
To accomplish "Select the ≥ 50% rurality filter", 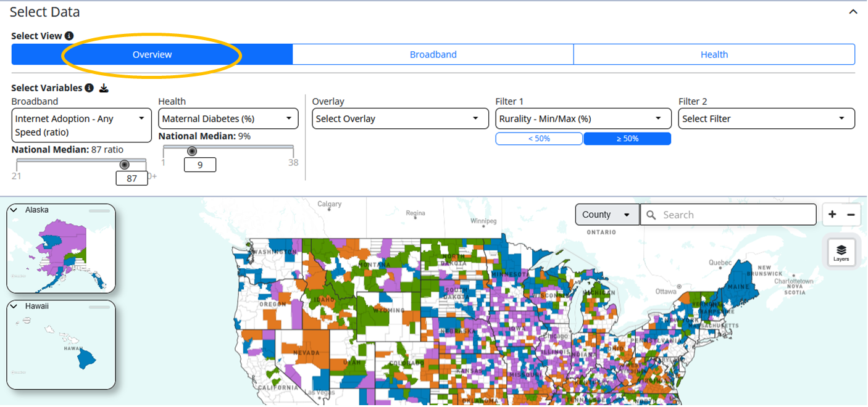I will [627, 138].
